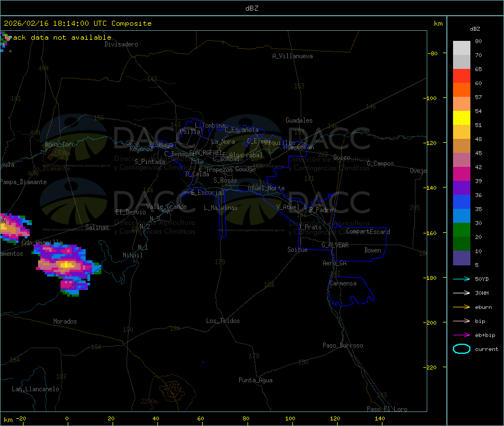Click the purple 10 dBZ legend color

click(x=461, y=258)
